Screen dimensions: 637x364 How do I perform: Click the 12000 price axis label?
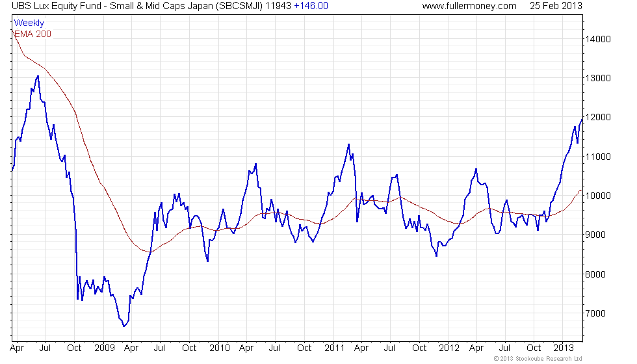click(x=598, y=118)
